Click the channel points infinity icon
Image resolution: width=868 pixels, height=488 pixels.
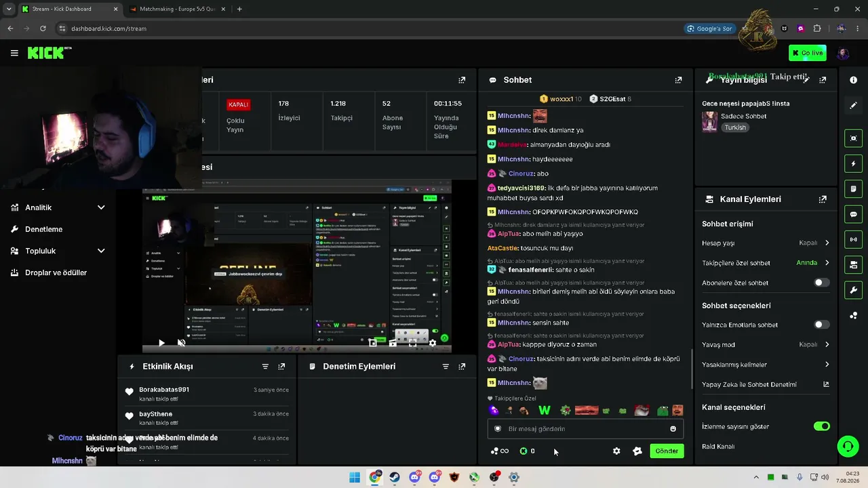coord(499,451)
